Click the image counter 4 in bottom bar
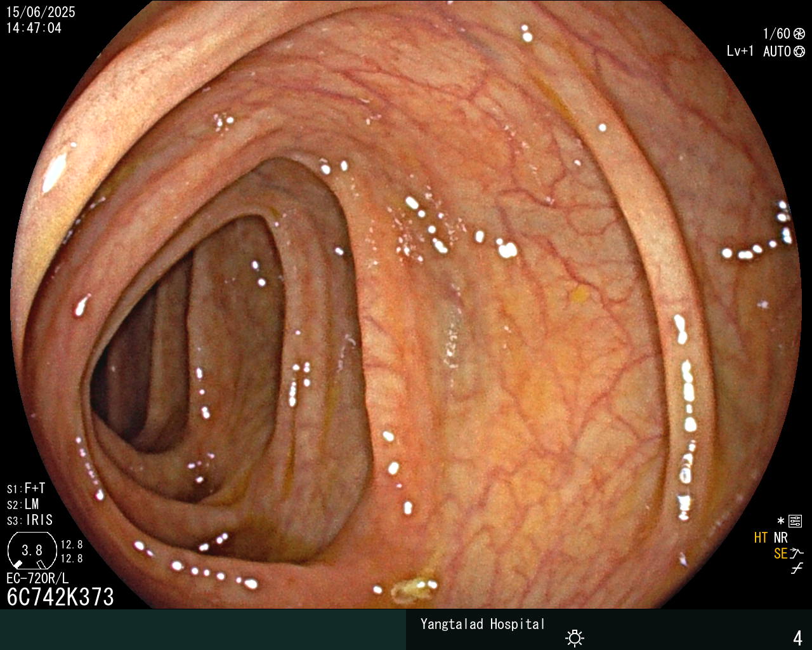Image resolution: width=812 pixels, height=650 pixels. (797, 638)
